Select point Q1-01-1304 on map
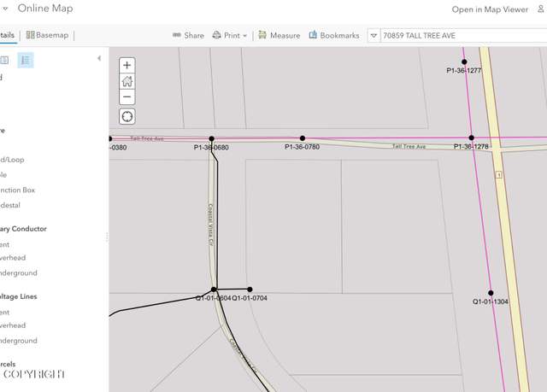 (x=491, y=293)
